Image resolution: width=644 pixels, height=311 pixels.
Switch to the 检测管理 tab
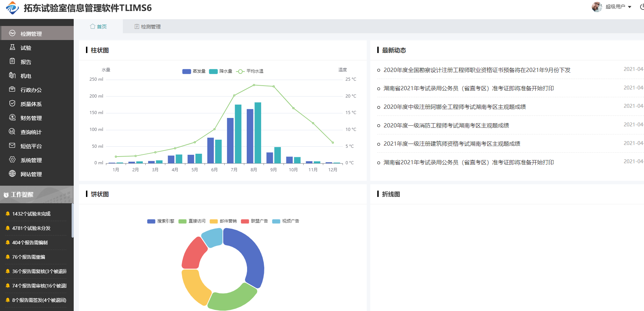(x=147, y=26)
